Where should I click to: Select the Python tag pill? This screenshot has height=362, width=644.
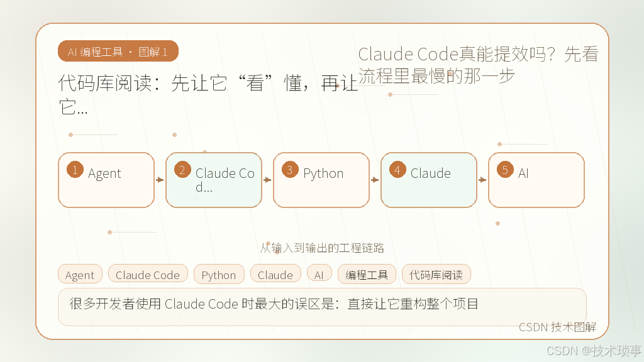point(219,274)
